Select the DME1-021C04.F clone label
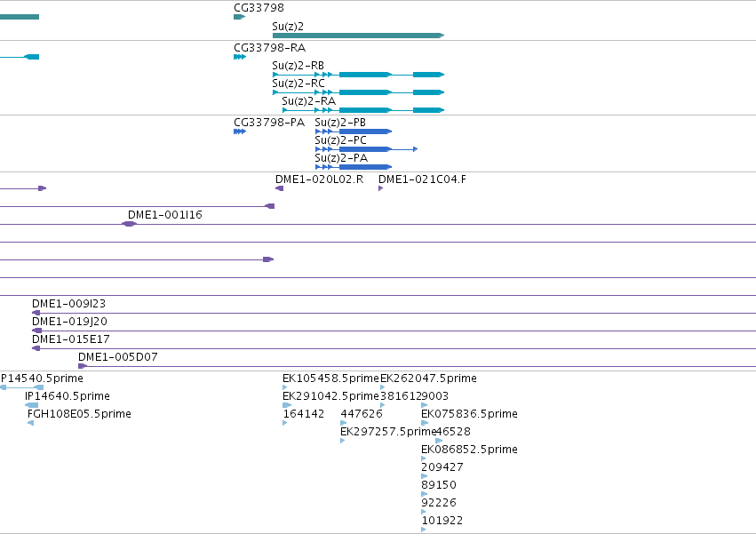This screenshot has width=756, height=534. (x=422, y=179)
